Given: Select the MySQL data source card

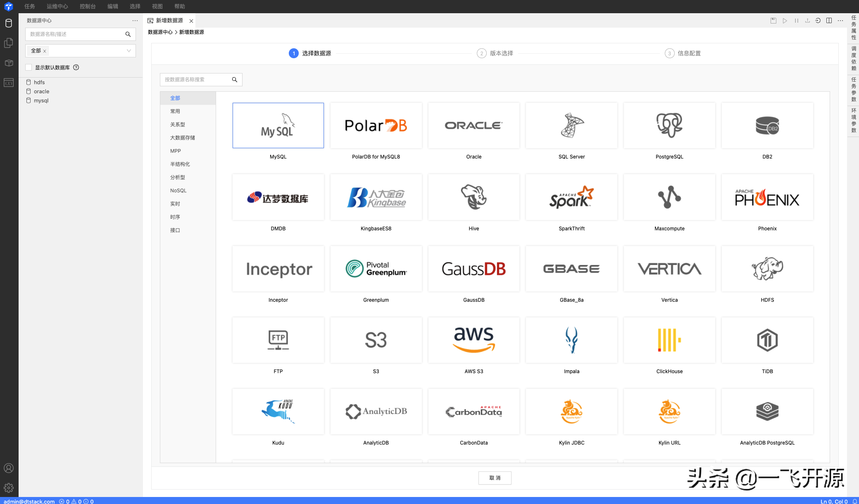Looking at the screenshot, I should 278,125.
